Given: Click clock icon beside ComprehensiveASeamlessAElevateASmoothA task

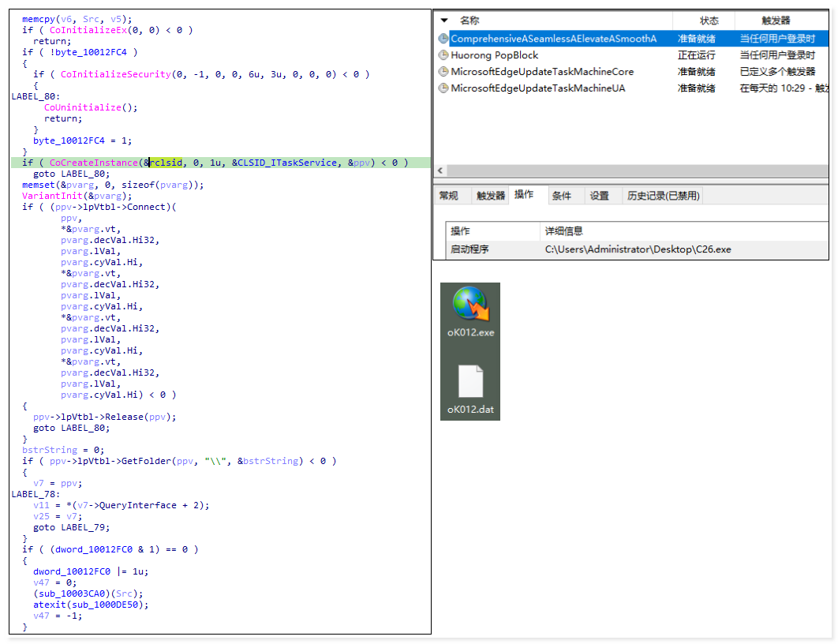Looking at the screenshot, I should 443,39.
